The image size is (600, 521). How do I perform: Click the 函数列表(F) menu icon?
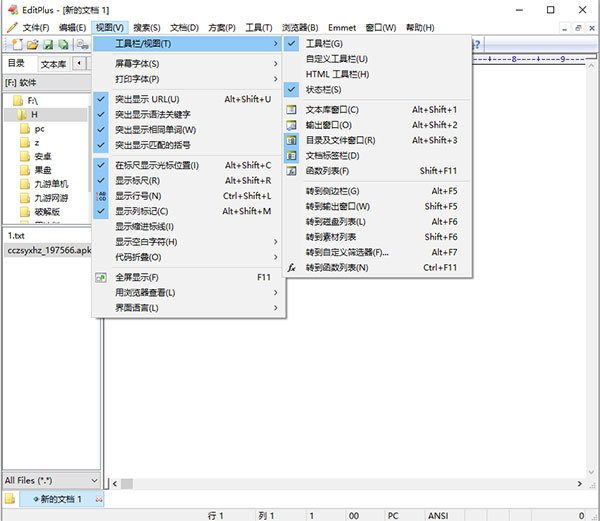(x=291, y=171)
